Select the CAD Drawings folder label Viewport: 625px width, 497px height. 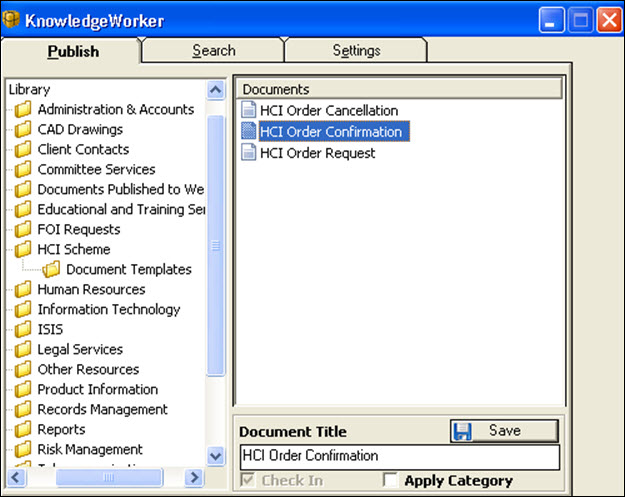tap(80, 130)
